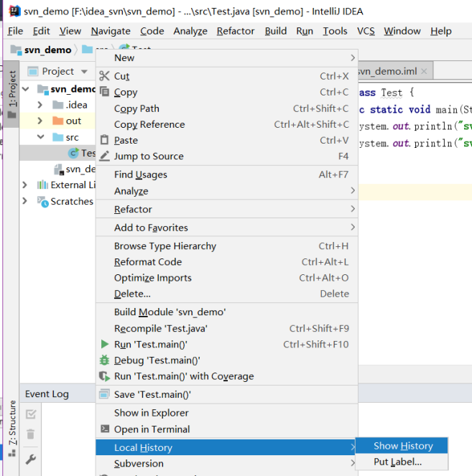Close the svn_demo.iml tab
The width and height of the screenshot is (472, 476).
(424, 71)
